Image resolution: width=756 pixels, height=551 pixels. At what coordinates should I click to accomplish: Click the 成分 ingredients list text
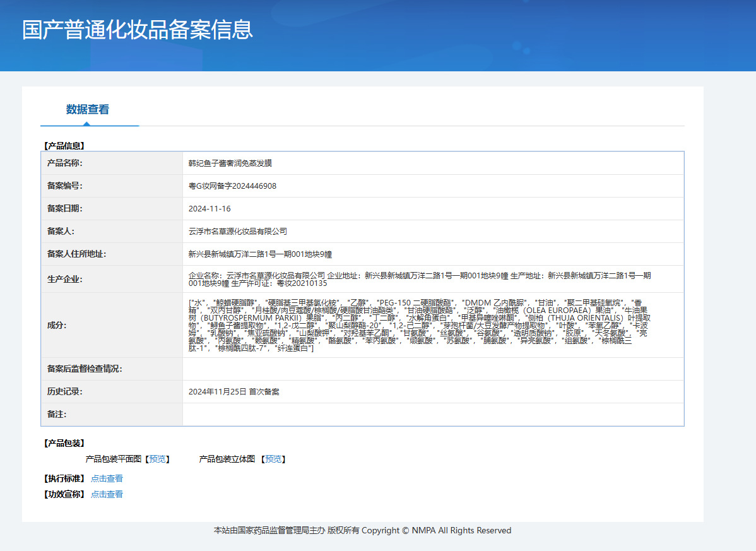420,326
